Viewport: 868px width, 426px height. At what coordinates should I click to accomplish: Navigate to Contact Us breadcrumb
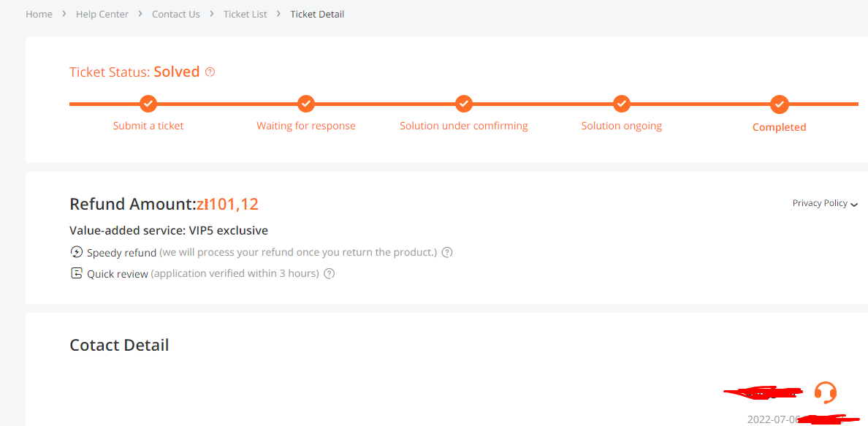[176, 15]
